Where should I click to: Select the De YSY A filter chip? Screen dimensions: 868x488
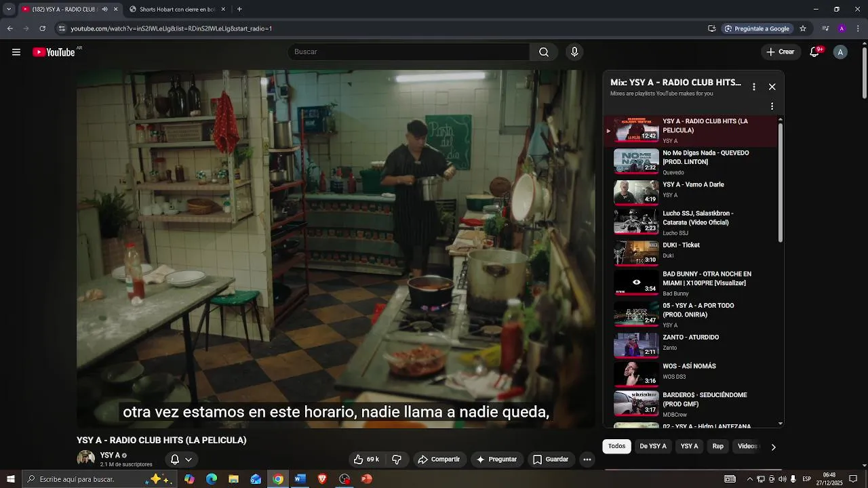(x=653, y=447)
